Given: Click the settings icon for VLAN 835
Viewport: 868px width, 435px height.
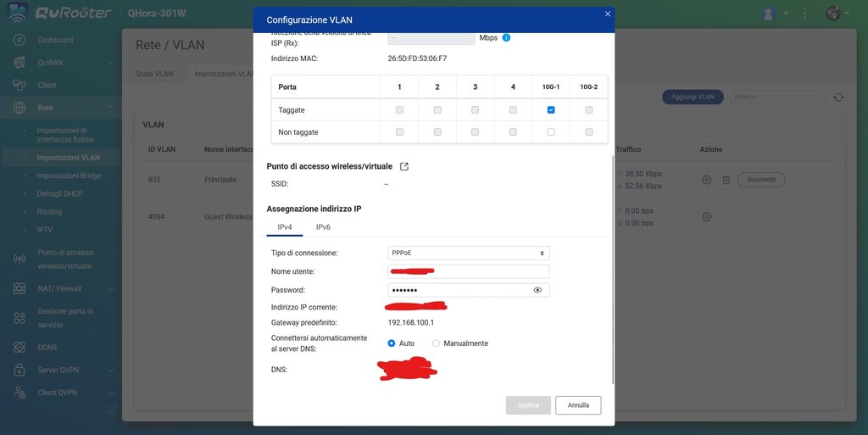Looking at the screenshot, I should click(707, 180).
